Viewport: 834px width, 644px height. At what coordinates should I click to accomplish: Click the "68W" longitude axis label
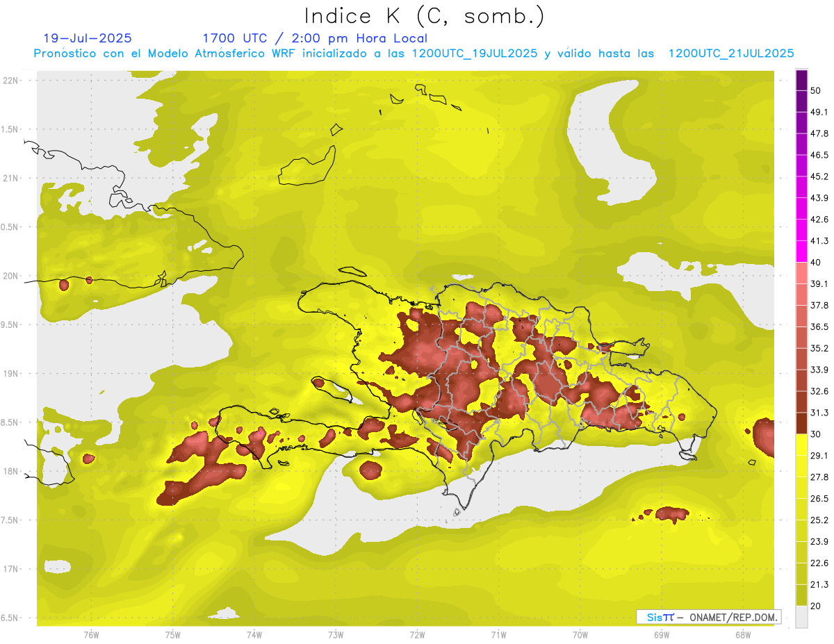[x=743, y=636]
